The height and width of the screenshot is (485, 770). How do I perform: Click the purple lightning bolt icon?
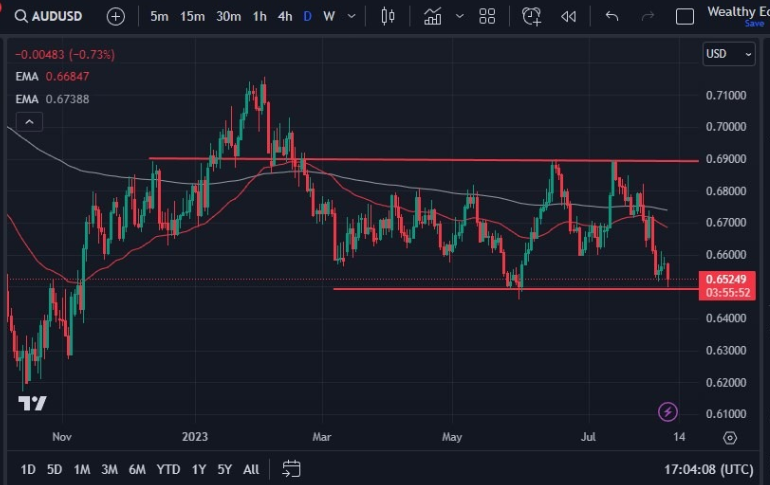668,411
